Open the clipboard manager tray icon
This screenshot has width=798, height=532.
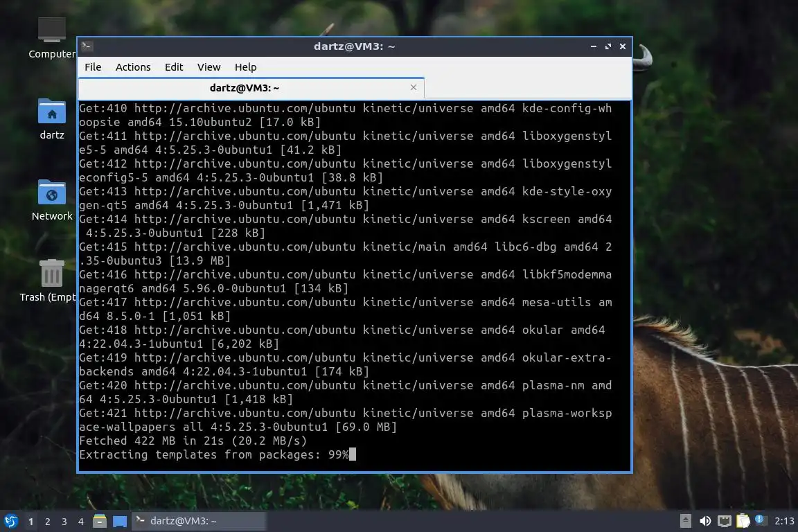(x=743, y=521)
